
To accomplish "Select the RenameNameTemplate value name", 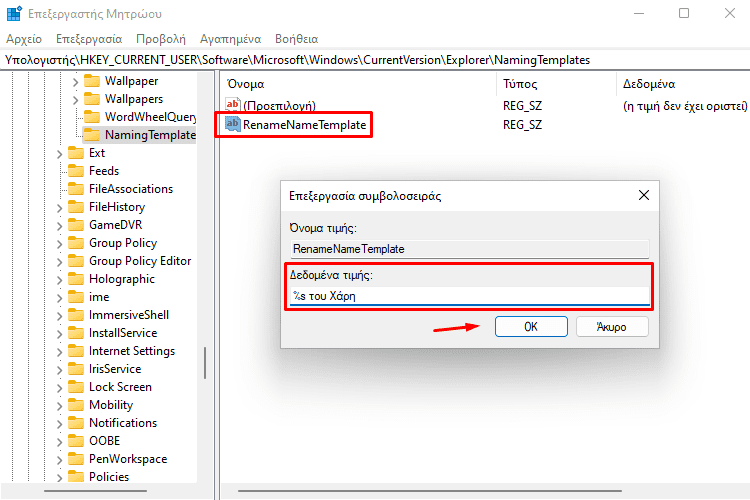I will [305, 125].
